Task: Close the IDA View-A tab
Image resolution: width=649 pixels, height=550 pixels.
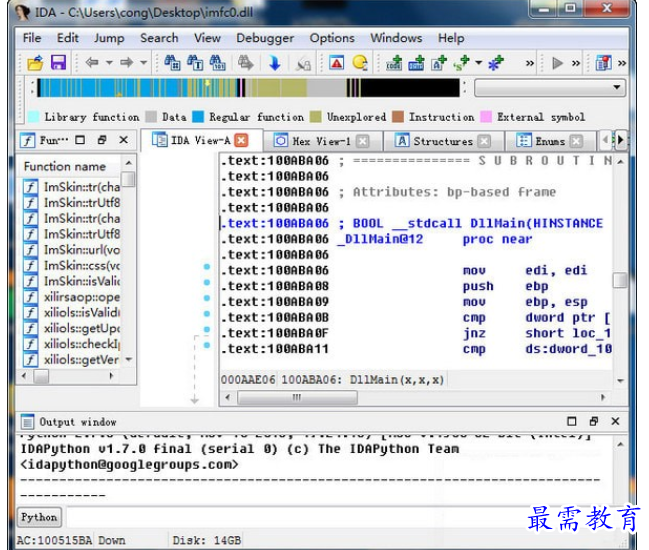Action: pyautogui.click(x=241, y=141)
